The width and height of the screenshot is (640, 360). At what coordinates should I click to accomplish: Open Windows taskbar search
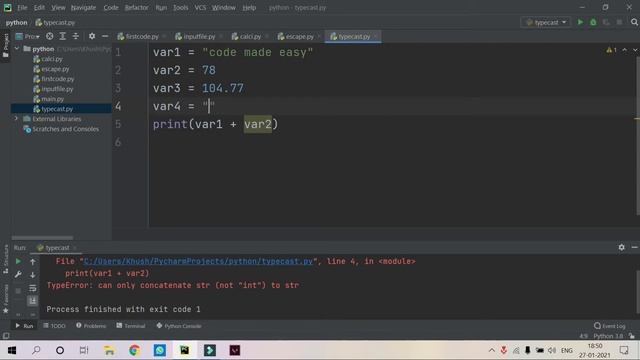(36, 350)
